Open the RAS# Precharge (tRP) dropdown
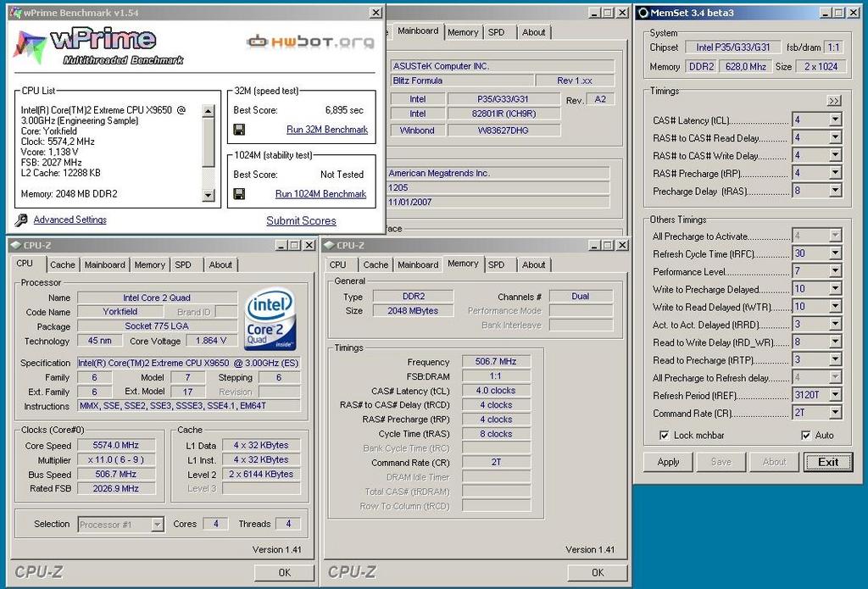Image resolution: width=868 pixels, height=589 pixels. [835, 173]
